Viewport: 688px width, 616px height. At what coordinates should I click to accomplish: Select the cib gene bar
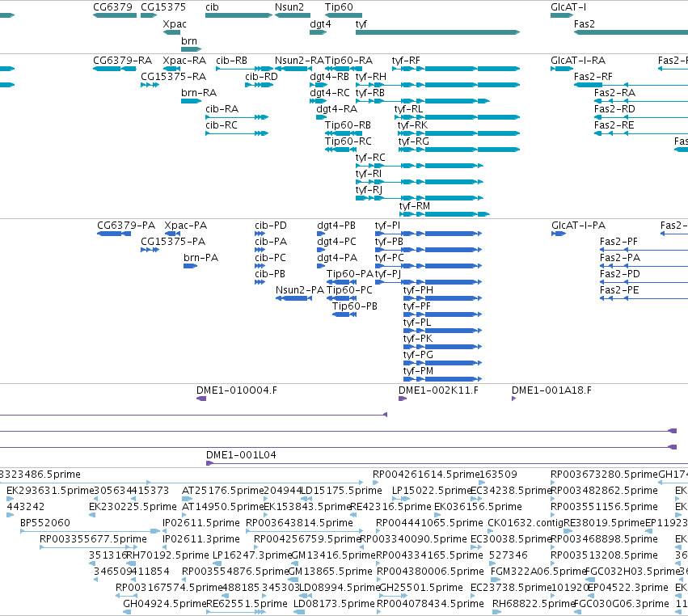(239, 15)
